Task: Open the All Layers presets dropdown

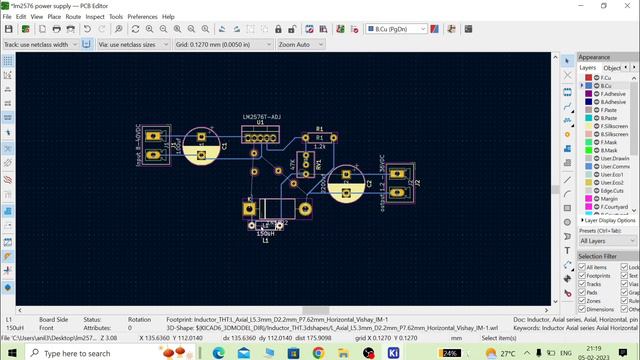Action: click(607, 241)
